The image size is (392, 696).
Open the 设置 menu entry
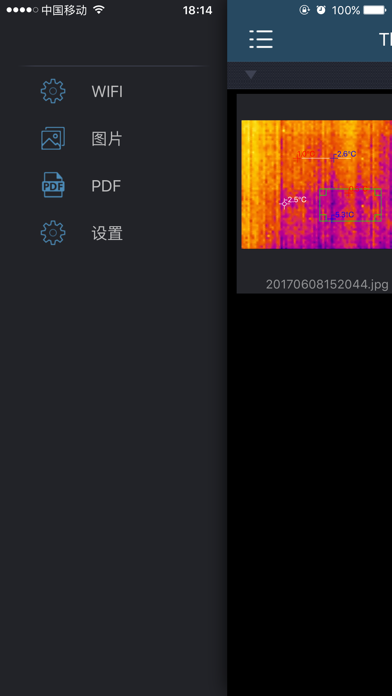(107, 233)
